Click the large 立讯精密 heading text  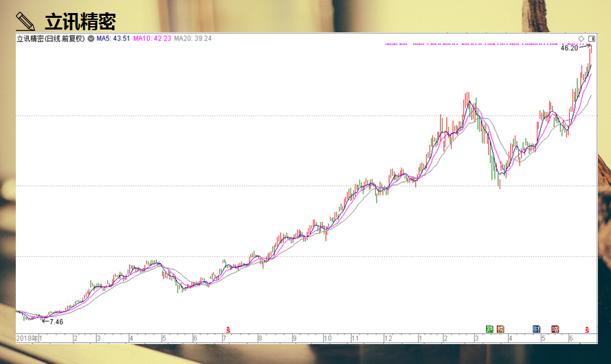(80, 21)
